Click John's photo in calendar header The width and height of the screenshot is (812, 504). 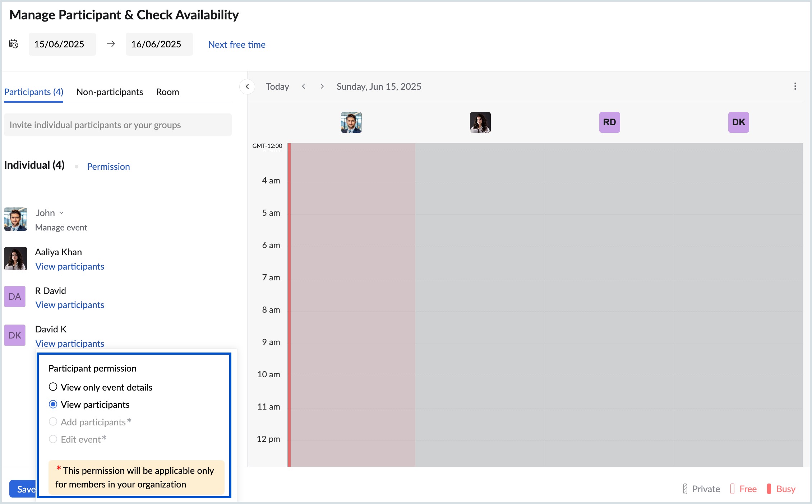351,122
